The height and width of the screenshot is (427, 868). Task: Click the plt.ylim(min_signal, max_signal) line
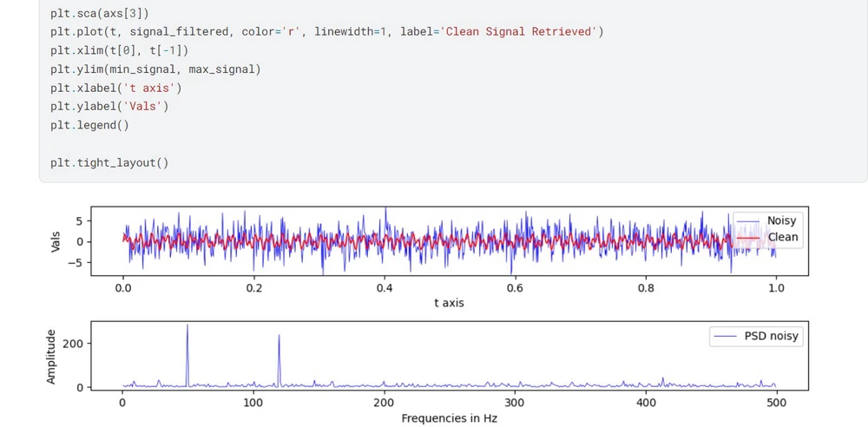click(155, 69)
